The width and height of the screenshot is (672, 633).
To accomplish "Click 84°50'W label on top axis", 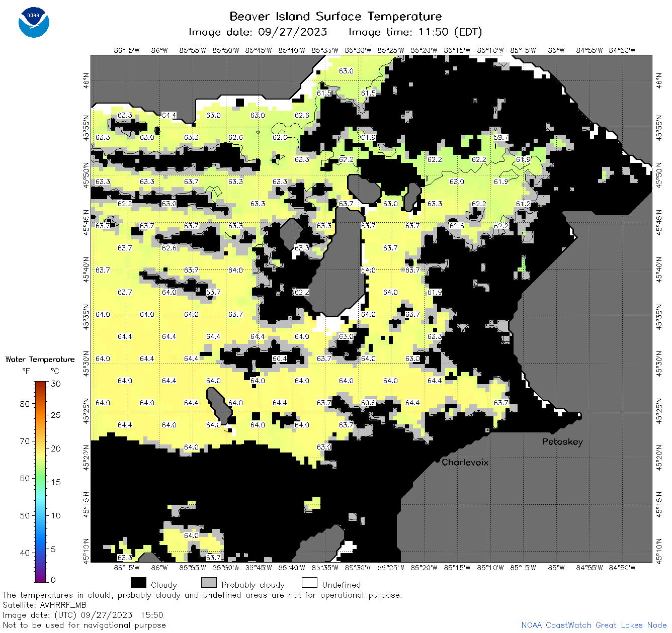I will point(622,50).
